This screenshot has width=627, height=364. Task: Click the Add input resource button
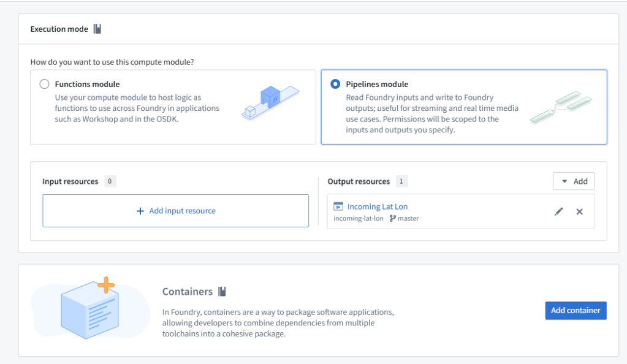coord(175,211)
